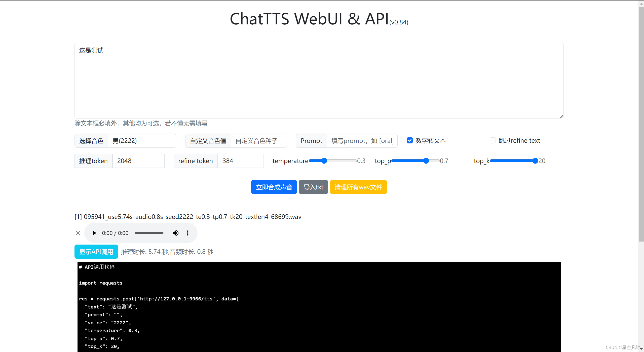Screen dimensions: 644x352
Task: Enable 跳过refine text checkbox
Action: click(x=493, y=140)
